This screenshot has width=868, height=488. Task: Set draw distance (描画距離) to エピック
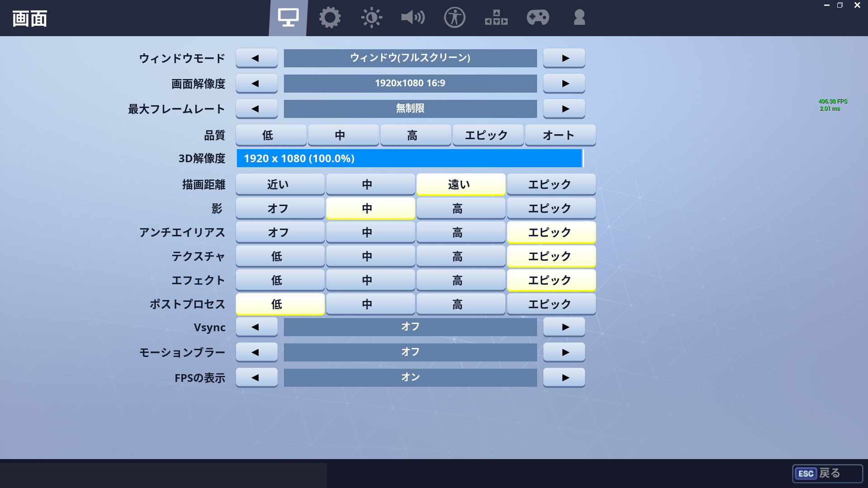pyautogui.click(x=551, y=184)
